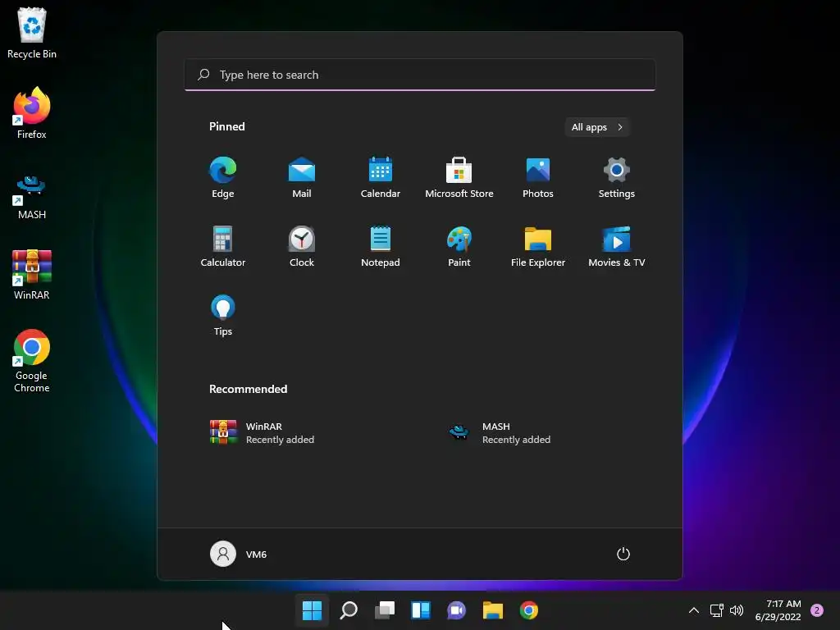Open Task View on the taskbar
The height and width of the screenshot is (630, 840).
click(x=385, y=610)
